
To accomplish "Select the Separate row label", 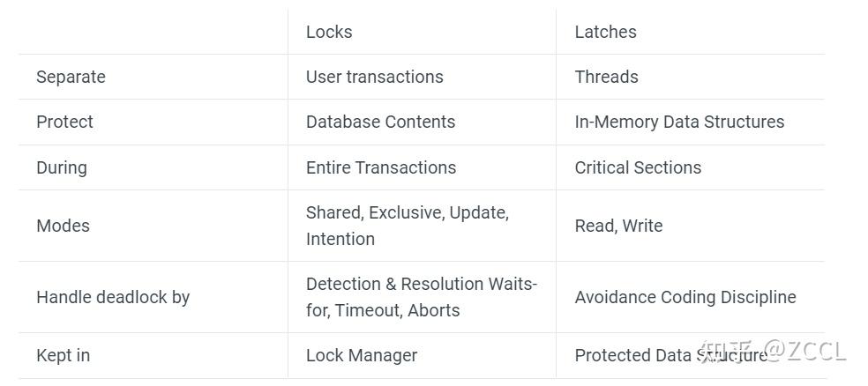I will tap(71, 77).
